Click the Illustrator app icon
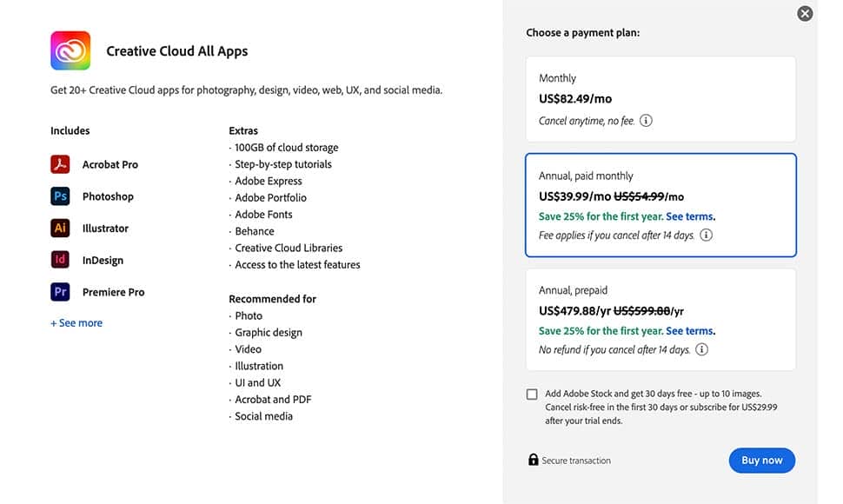The image size is (843, 504). point(60,229)
